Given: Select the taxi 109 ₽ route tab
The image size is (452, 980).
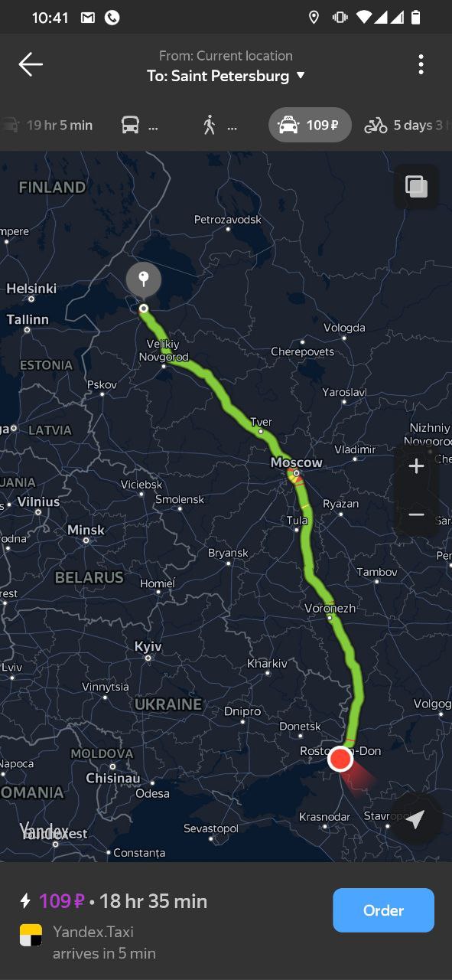Looking at the screenshot, I should pyautogui.click(x=310, y=125).
